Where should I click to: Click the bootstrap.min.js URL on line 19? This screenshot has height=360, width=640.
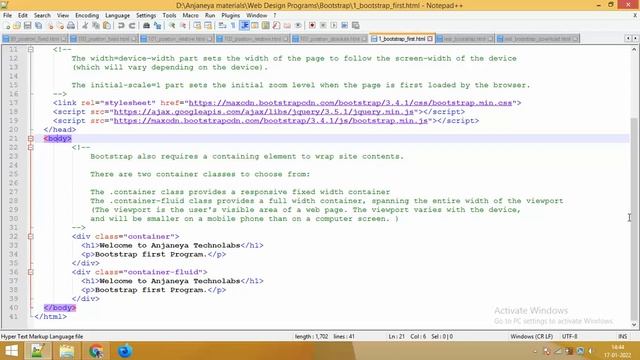point(271,121)
